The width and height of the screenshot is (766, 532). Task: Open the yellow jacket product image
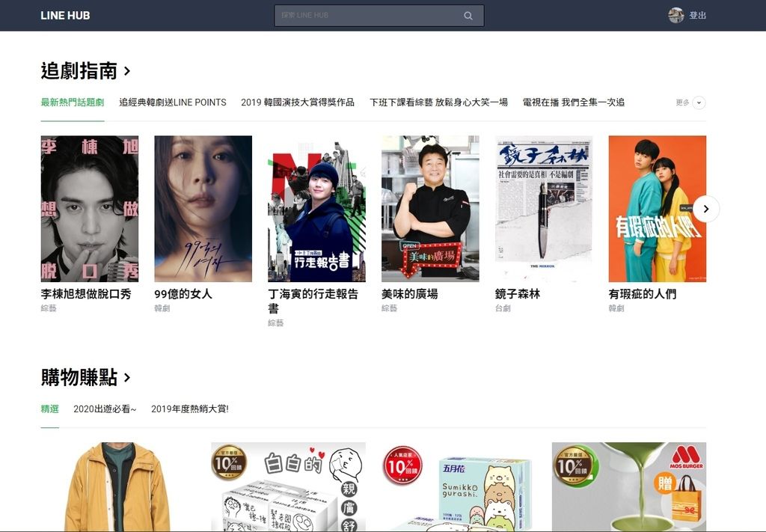click(x=118, y=487)
